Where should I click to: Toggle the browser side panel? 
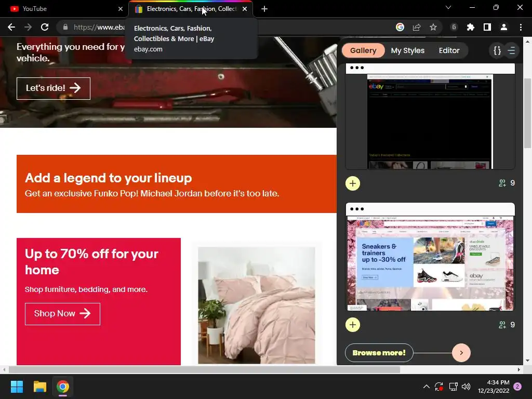tap(487, 27)
